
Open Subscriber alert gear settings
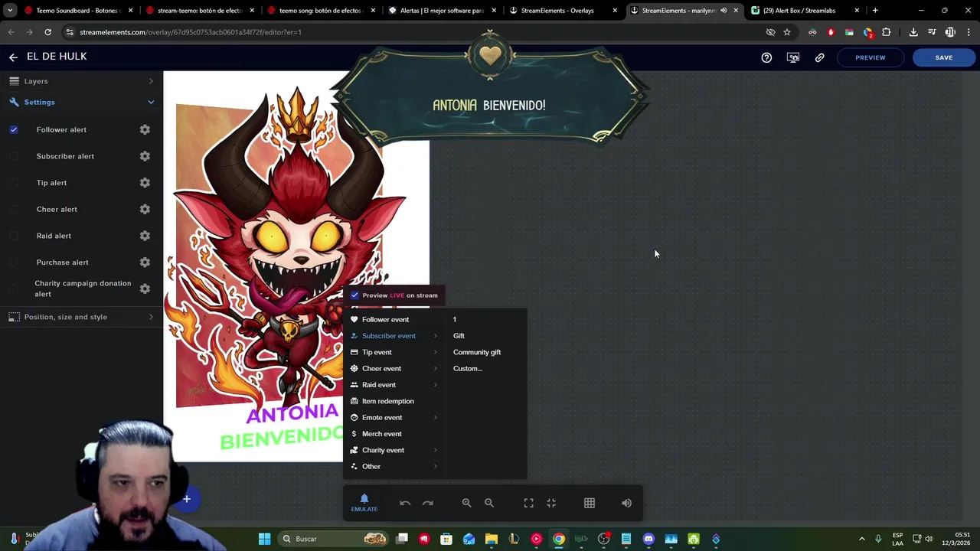tap(145, 156)
